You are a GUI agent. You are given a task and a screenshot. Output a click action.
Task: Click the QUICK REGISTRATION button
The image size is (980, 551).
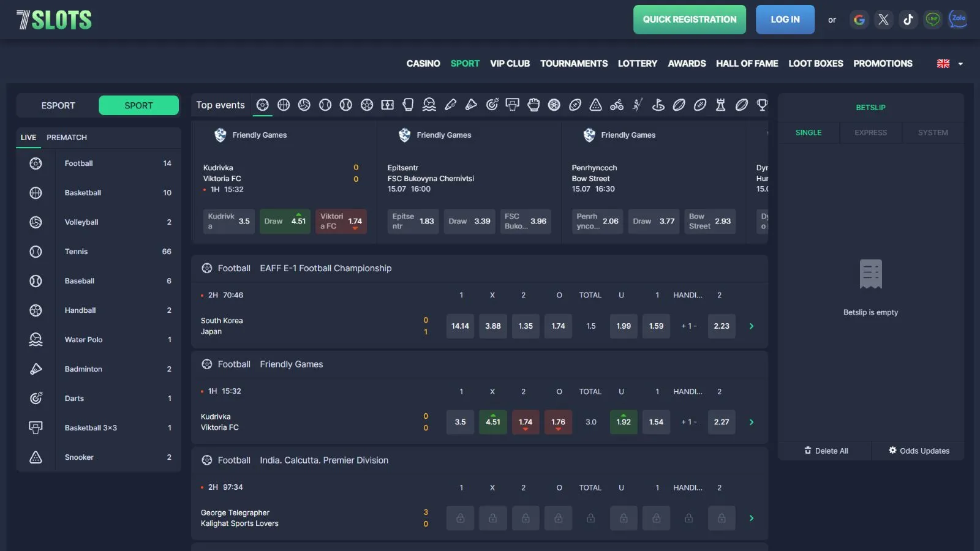click(x=689, y=20)
